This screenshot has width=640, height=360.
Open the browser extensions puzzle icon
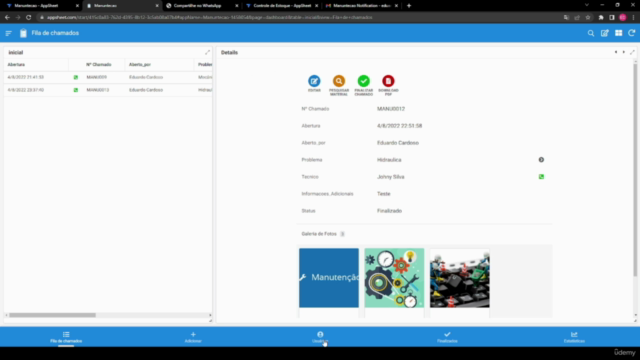(601, 18)
